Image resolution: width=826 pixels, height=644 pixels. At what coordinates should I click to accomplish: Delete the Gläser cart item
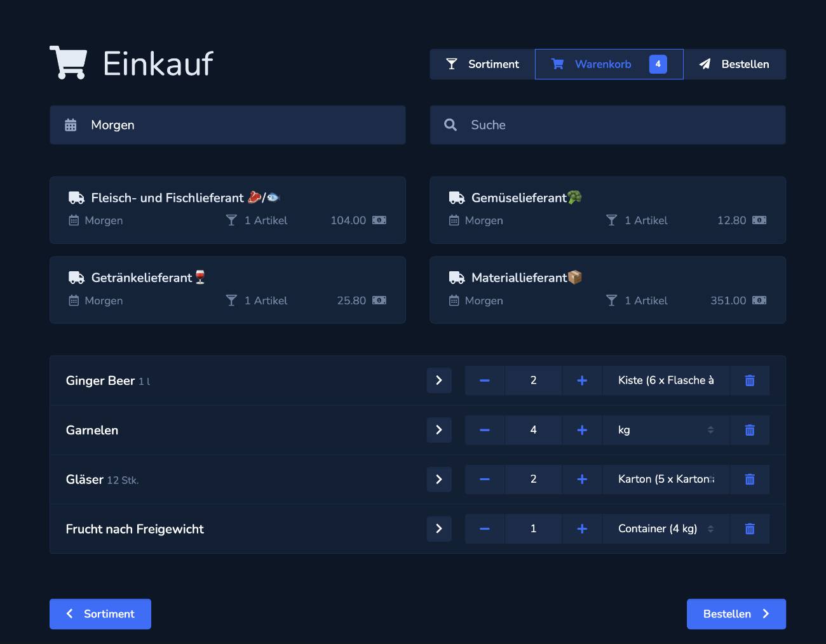750,480
